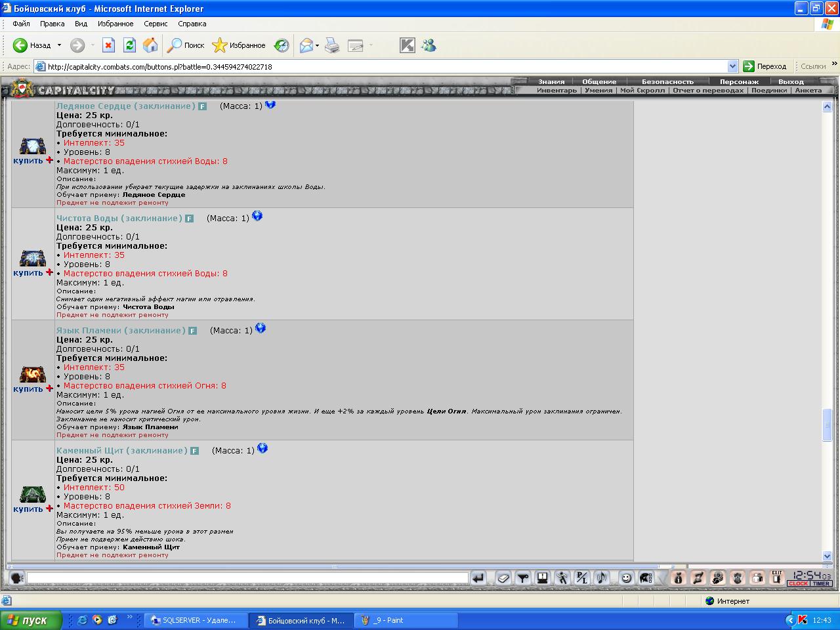Click head icon left of chat input

click(17, 578)
